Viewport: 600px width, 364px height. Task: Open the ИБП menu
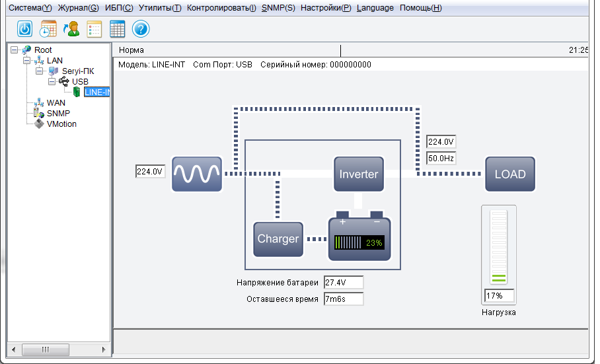point(119,8)
